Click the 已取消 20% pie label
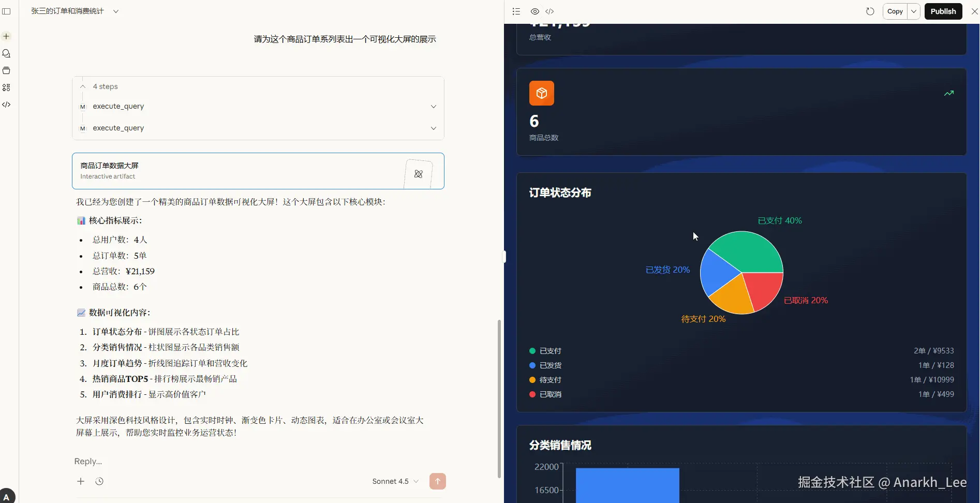This screenshot has height=503, width=980. [806, 301]
